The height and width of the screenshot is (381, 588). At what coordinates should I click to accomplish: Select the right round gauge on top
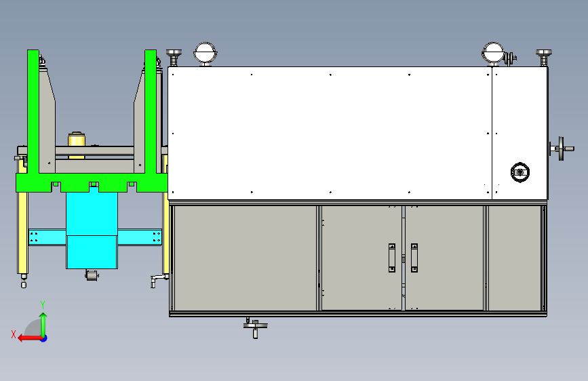pyautogui.click(x=493, y=54)
